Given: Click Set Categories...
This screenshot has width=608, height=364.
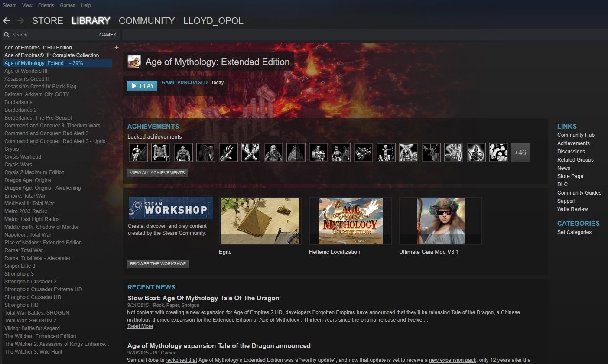Looking at the screenshot, I should click(x=576, y=232).
